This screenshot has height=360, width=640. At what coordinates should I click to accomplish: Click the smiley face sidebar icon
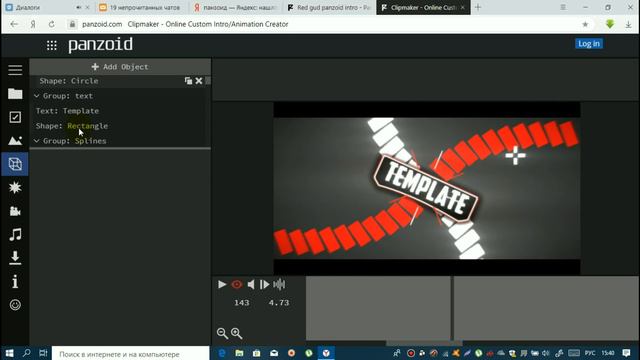[x=15, y=305]
